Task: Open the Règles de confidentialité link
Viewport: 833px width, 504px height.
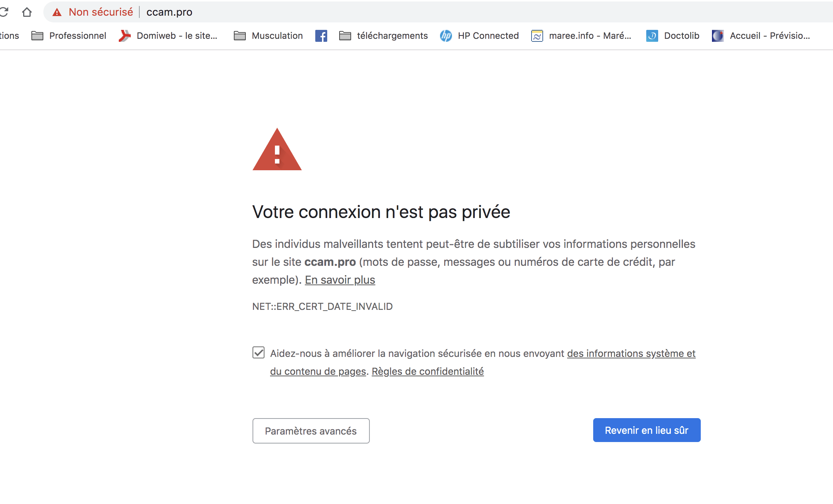Action: point(427,371)
